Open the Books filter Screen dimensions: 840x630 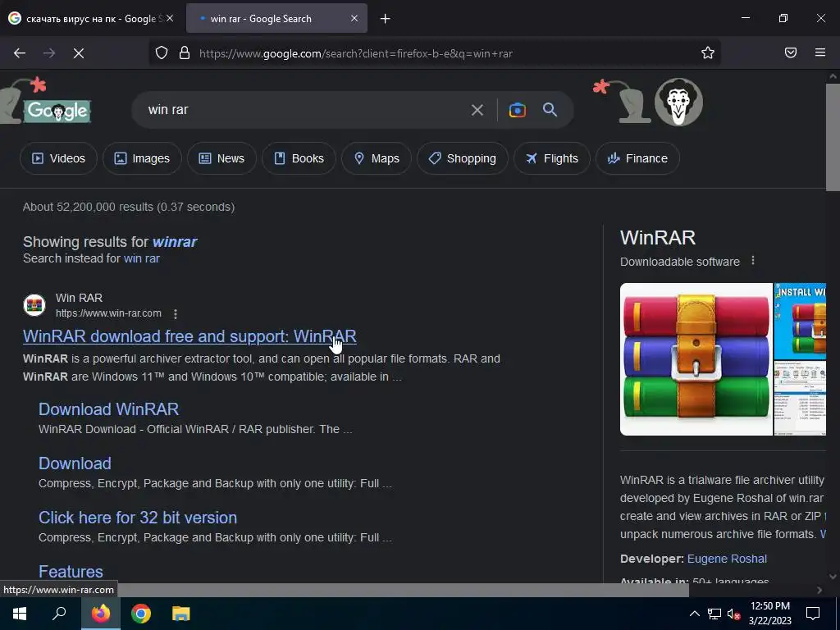299,158
